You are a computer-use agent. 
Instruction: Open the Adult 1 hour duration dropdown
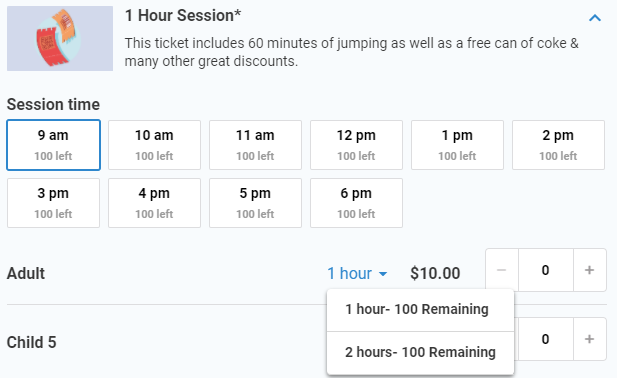357,273
